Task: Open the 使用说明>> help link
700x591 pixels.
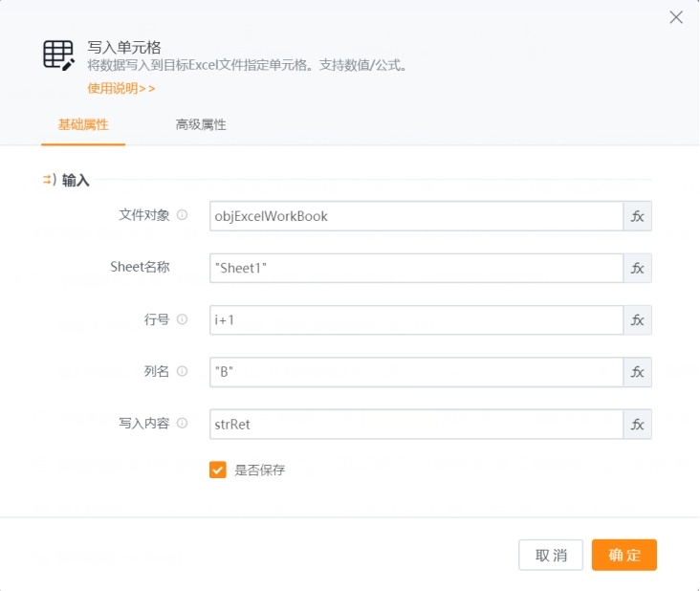Action: pos(121,88)
